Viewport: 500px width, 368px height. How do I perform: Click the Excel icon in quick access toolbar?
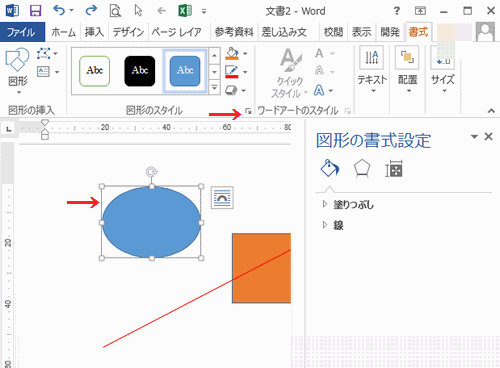[x=185, y=11]
